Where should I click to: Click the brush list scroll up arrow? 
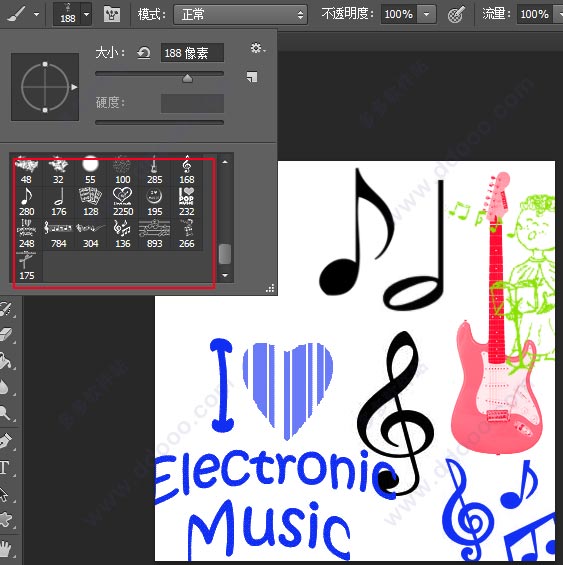click(225, 163)
